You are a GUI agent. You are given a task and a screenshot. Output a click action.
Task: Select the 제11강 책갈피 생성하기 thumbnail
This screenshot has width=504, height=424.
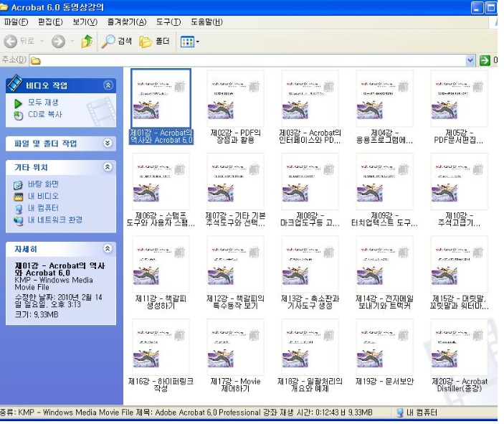pos(161,265)
